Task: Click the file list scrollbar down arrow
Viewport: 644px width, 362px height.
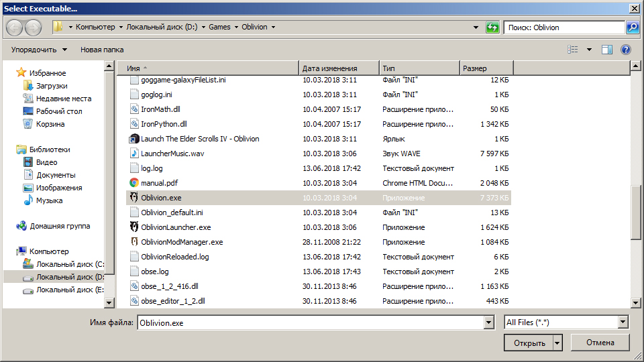Action: tap(635, 303)
